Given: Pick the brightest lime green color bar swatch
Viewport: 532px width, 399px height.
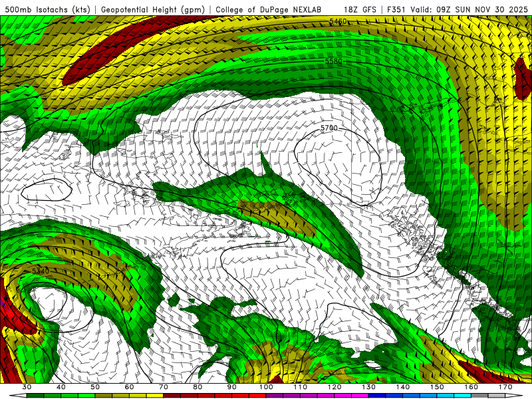Looking at the screenshot, I should tap(86, 396).
